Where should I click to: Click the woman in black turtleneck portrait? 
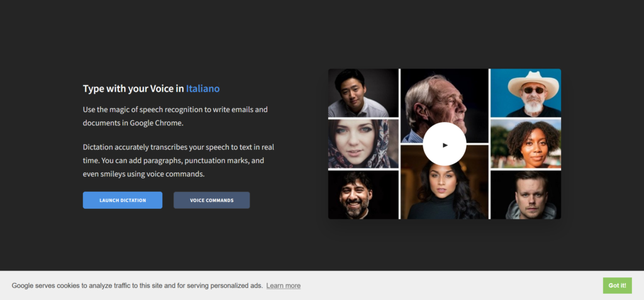444,189
